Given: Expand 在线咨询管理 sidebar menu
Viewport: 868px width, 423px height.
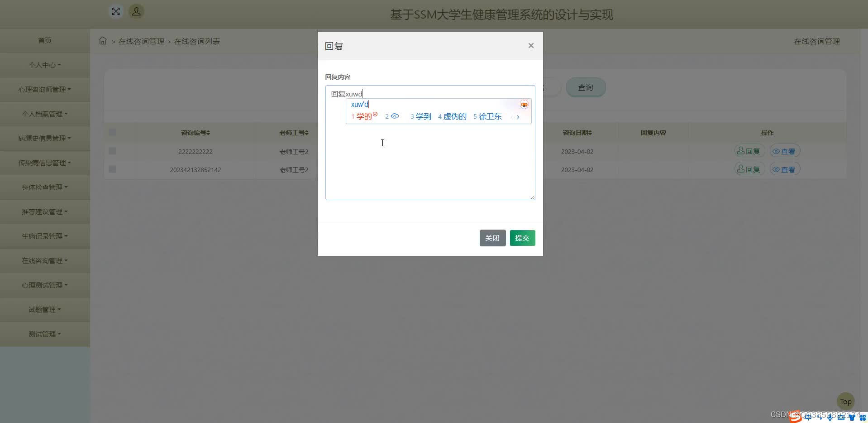Looking at the screenshot, I should point(45,261).
